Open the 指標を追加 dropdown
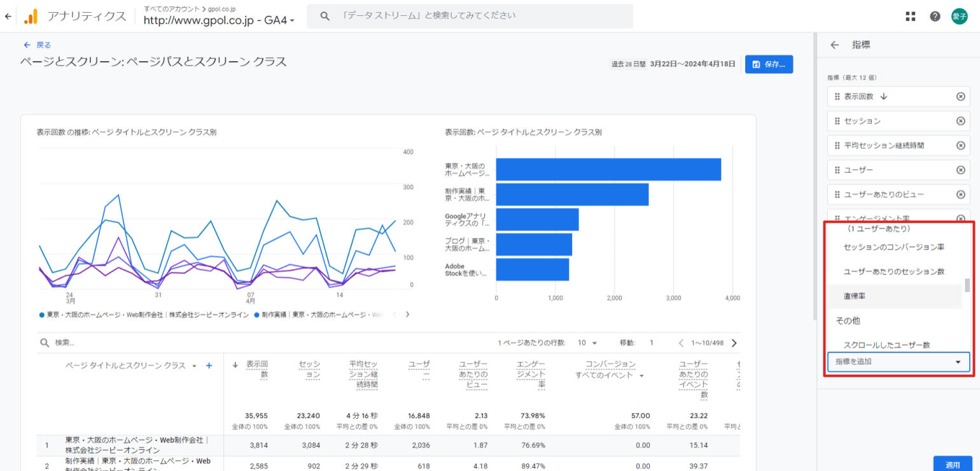The image size is (980, 471). (899, 362)
